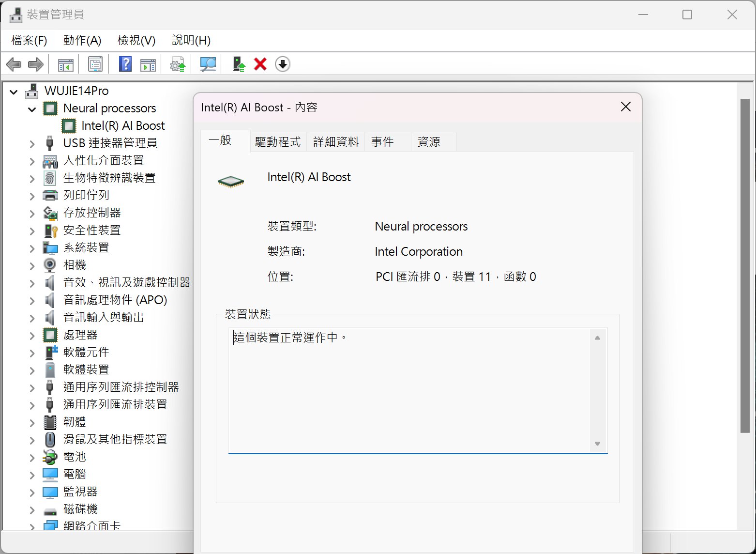This screenshot has height=554, width=756.
Task: Toggle the console tree pane icon
Action: 65,64
